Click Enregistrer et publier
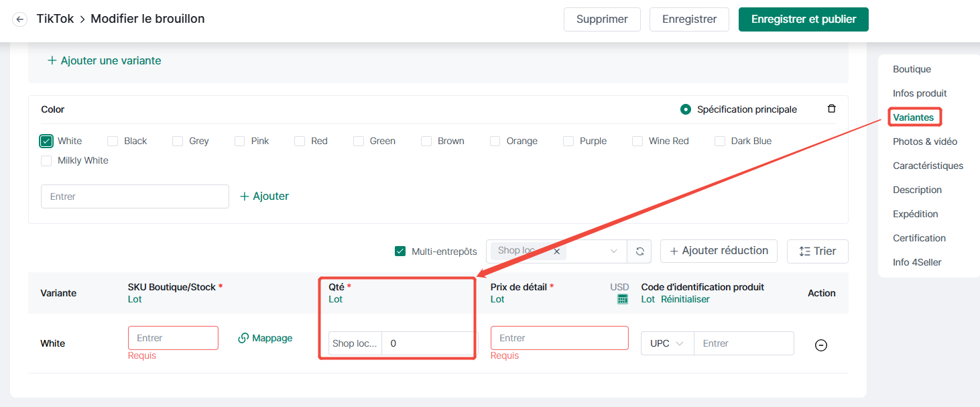 (804, 19)
